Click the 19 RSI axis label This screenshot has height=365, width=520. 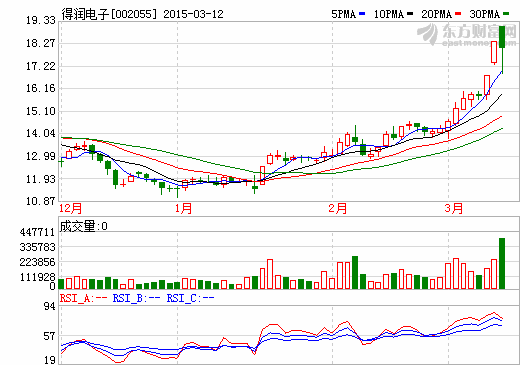[x=50, y=360]
